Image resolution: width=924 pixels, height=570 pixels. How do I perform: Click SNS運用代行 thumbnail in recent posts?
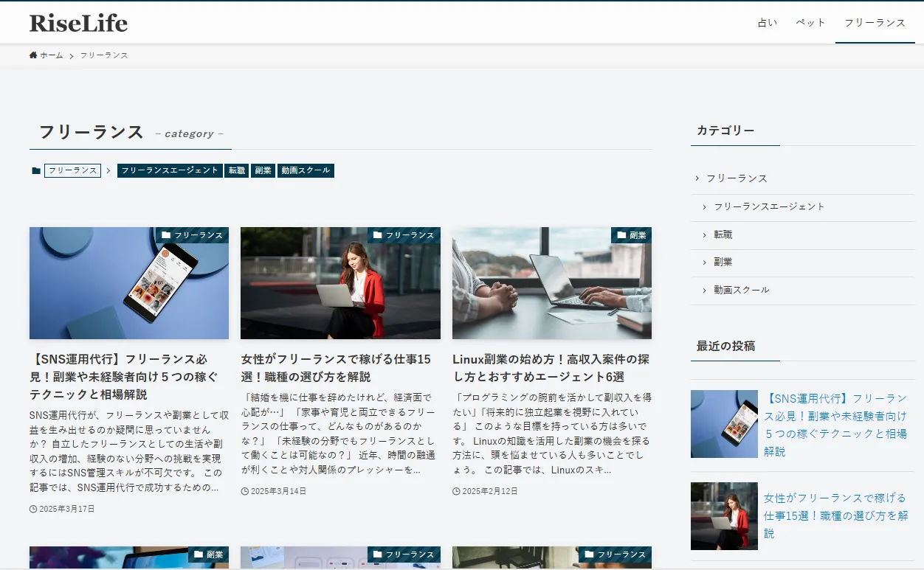coord(724,424)
